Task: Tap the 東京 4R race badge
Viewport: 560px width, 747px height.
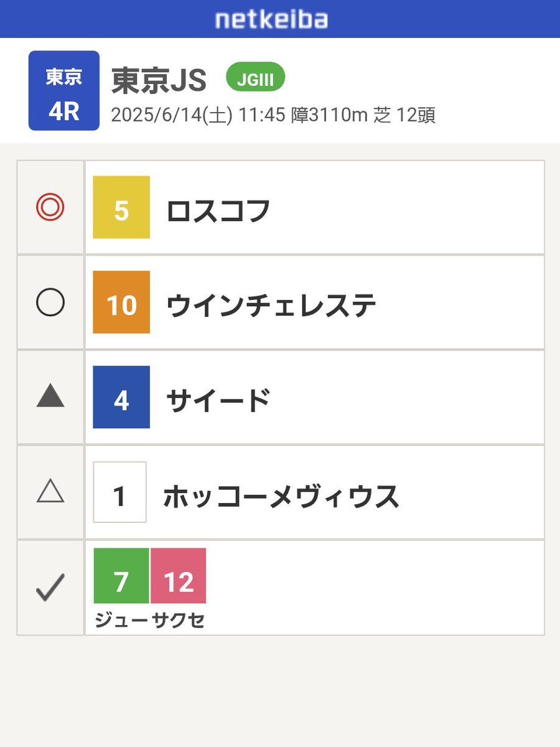Action: point(64,90)
